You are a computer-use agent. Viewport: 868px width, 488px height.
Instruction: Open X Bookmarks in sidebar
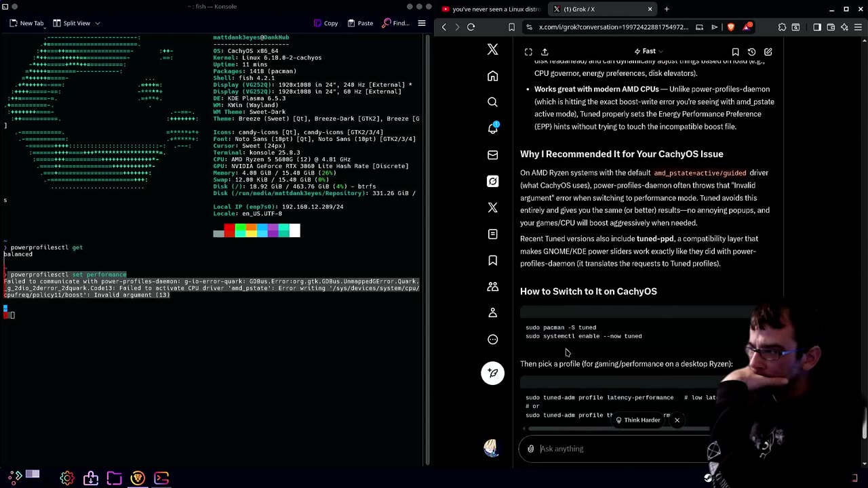[x=493, y=260]
